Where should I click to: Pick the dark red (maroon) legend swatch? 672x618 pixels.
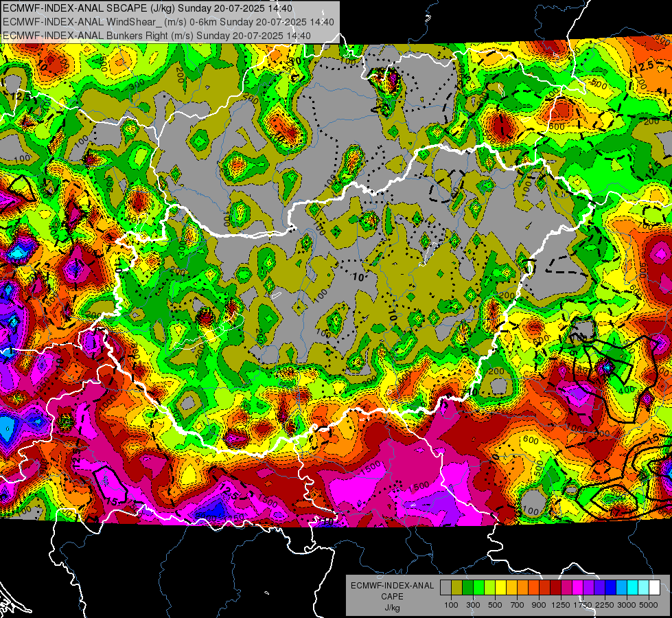556,588
